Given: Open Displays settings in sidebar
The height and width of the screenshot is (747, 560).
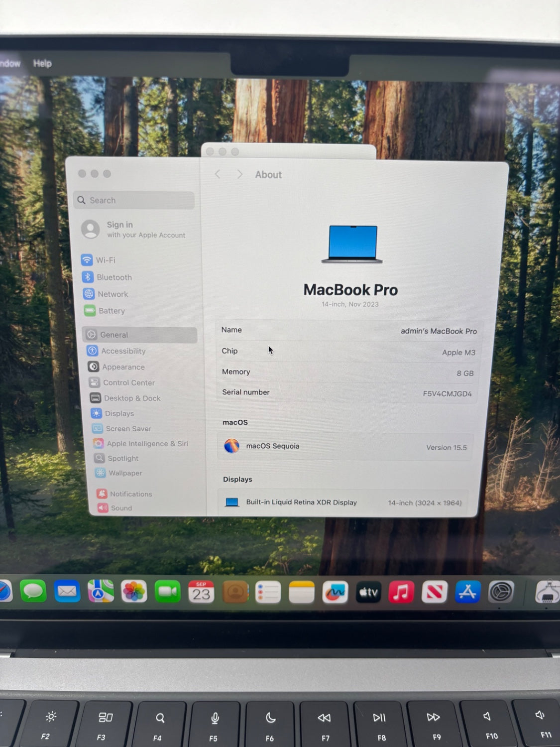Looking at the screenshot, I should point(119,413).
